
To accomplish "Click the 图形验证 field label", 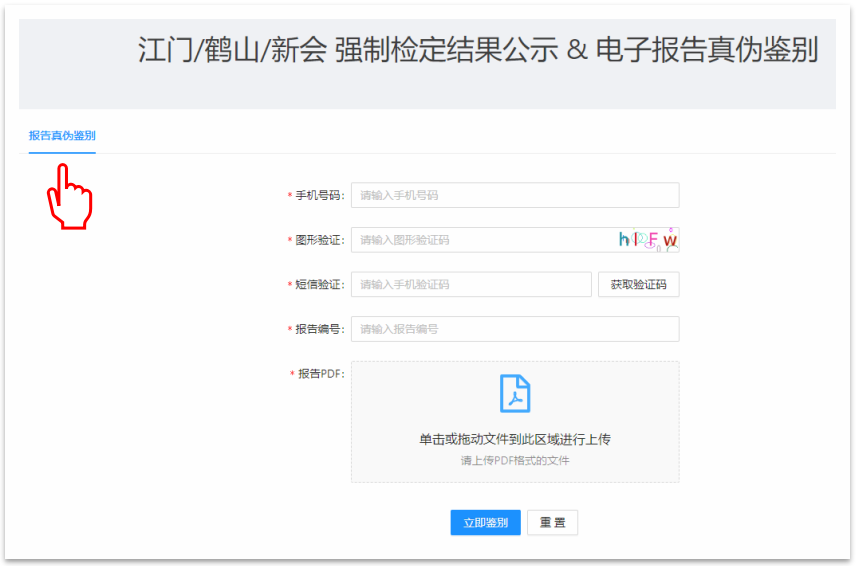I will click(x=318, y=240).
